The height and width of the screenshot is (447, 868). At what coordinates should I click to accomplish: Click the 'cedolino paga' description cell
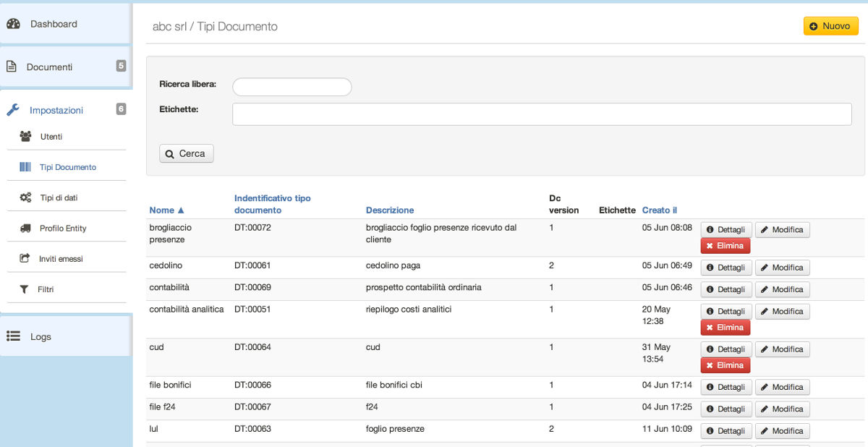(x=393, y=265)
